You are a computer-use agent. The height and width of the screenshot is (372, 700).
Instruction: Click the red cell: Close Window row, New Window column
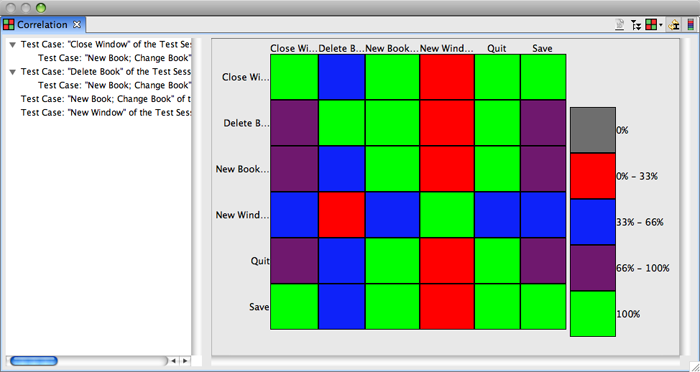447,77
